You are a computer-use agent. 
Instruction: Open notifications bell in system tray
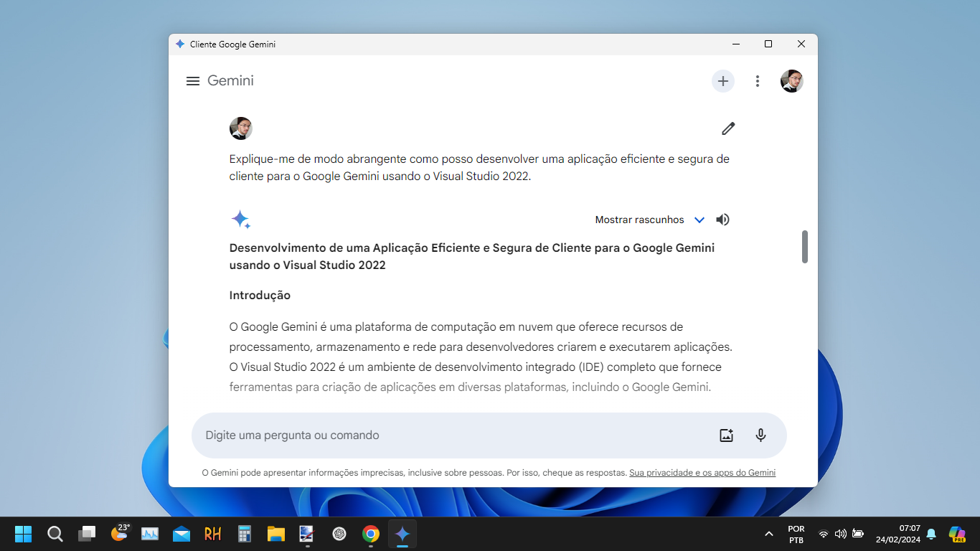point(931,534)
